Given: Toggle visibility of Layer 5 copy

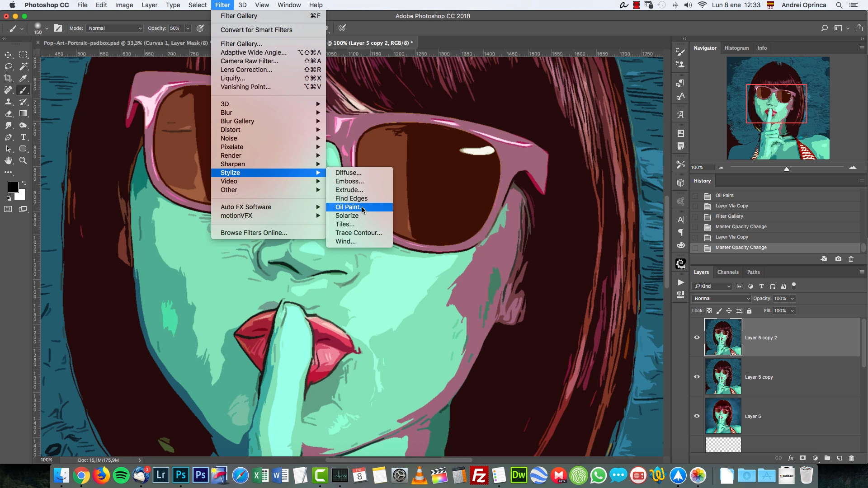Looking at the screenshot, I should [697, 377].
